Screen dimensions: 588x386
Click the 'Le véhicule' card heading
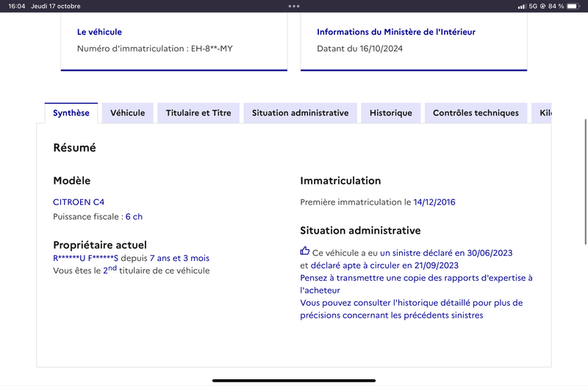pos(99,32)
